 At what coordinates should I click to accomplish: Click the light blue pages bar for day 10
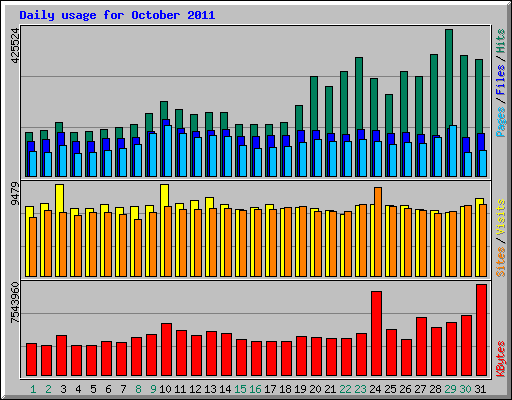coord(168,151)
